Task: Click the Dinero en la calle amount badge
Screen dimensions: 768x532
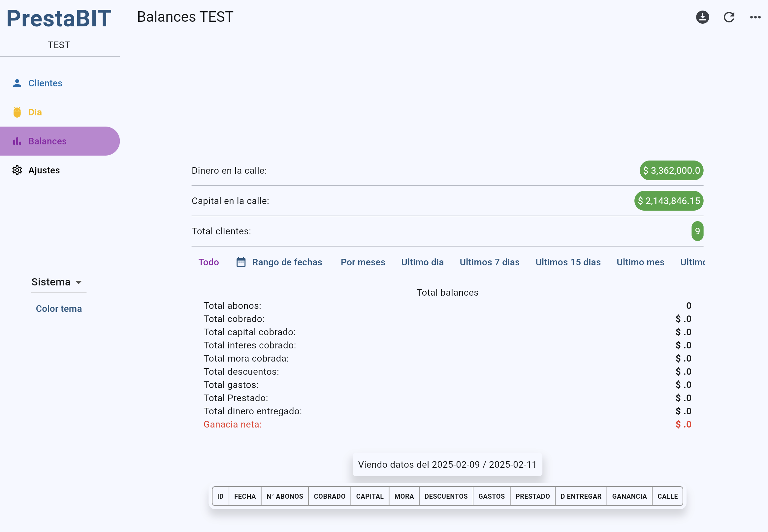Action: [671, 170]
